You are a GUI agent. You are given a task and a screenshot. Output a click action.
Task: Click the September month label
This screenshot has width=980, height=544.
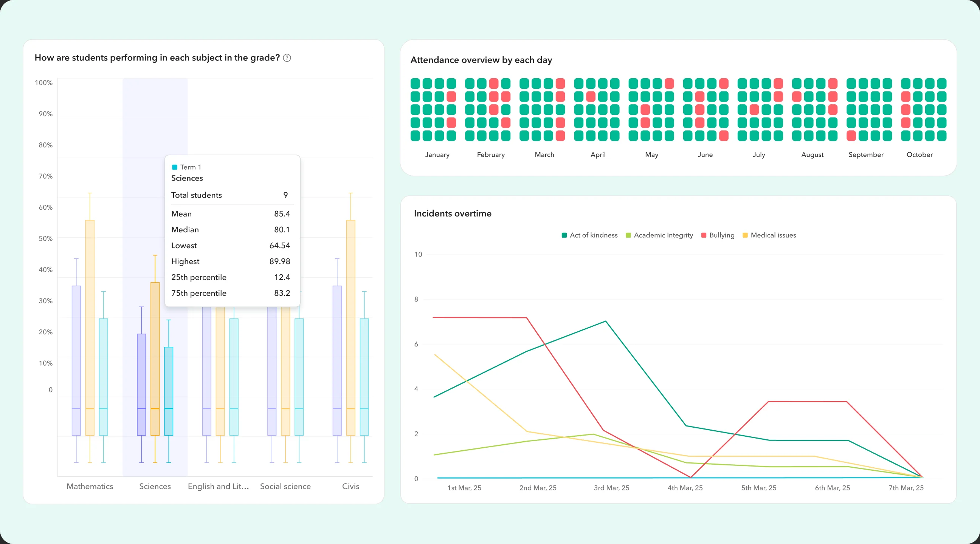(x=866, y=155)
